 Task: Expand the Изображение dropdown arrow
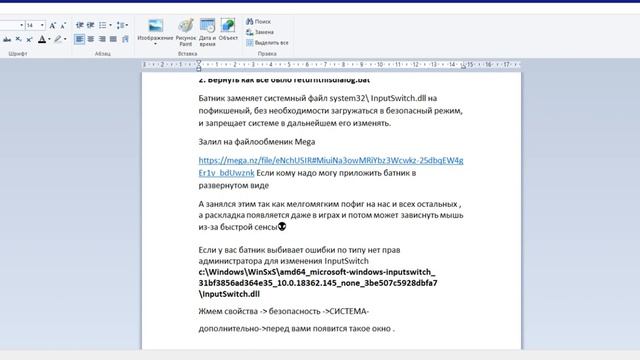tap(156, 44)
